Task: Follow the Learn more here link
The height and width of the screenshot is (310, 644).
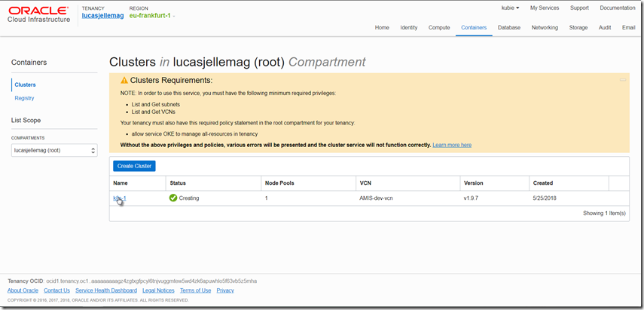Action: 452,145
